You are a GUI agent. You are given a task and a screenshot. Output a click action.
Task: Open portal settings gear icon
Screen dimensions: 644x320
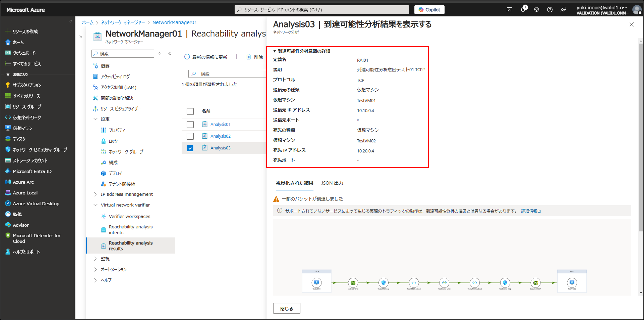(536, 10)
